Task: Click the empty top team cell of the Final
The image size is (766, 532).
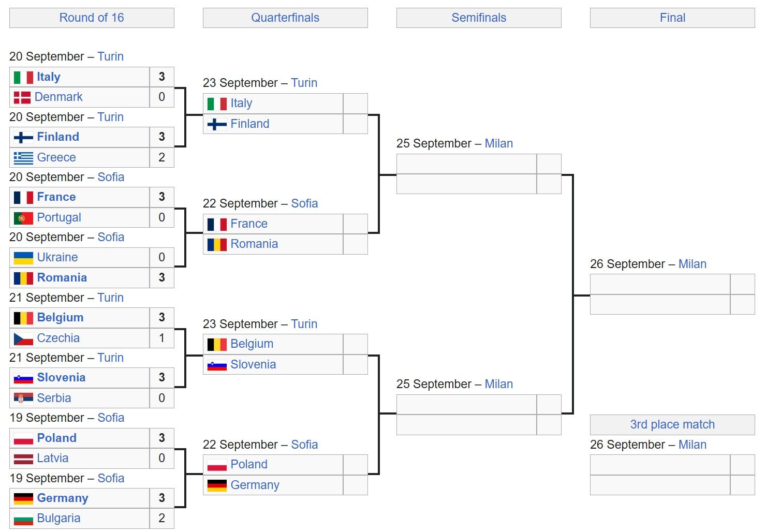Action: (x=660, y=284)
